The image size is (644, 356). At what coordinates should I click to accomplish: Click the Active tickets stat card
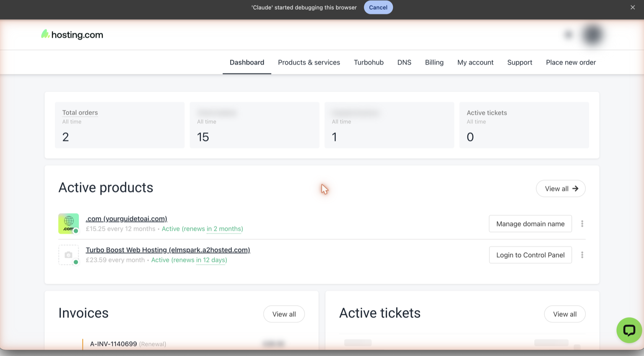[x=524, y=125]
